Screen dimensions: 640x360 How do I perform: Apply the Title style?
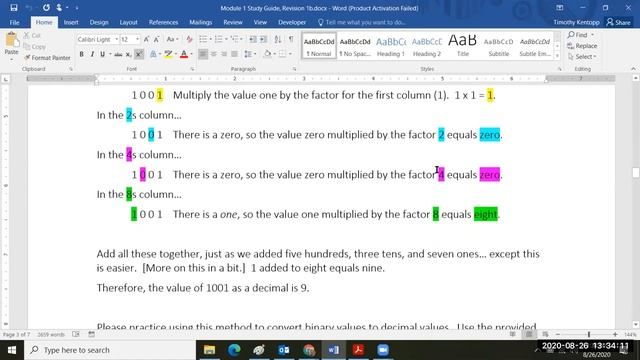click(462, 46)
